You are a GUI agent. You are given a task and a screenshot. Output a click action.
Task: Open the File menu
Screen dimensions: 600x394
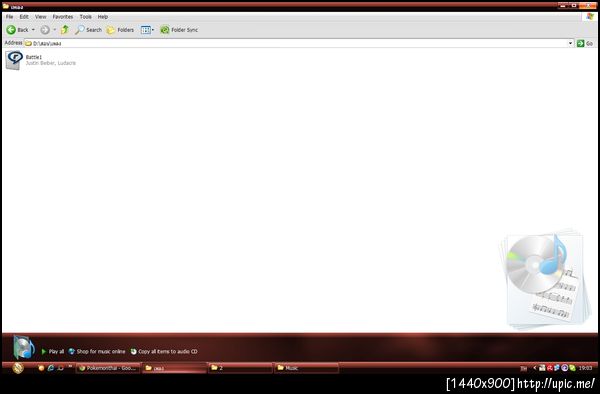[x=10, y=17]
